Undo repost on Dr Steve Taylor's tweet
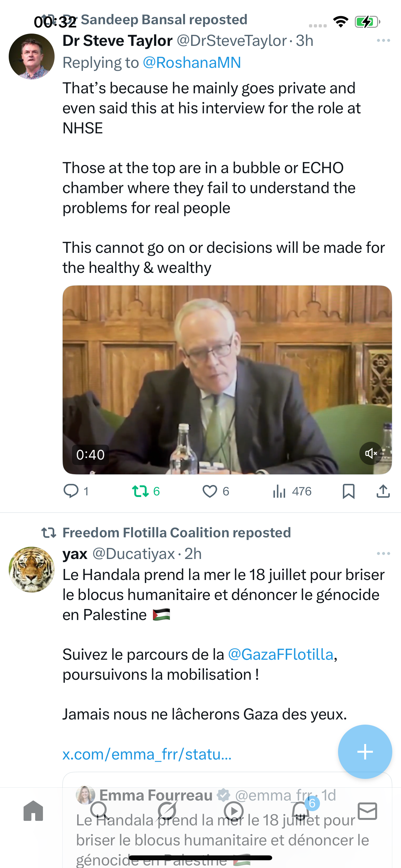Image resolution: width=401 pixels, height=868 pixels. (x=146, y=491)
